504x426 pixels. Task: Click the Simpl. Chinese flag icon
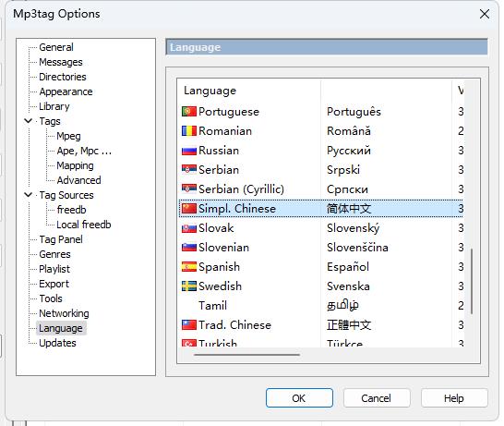189,209
